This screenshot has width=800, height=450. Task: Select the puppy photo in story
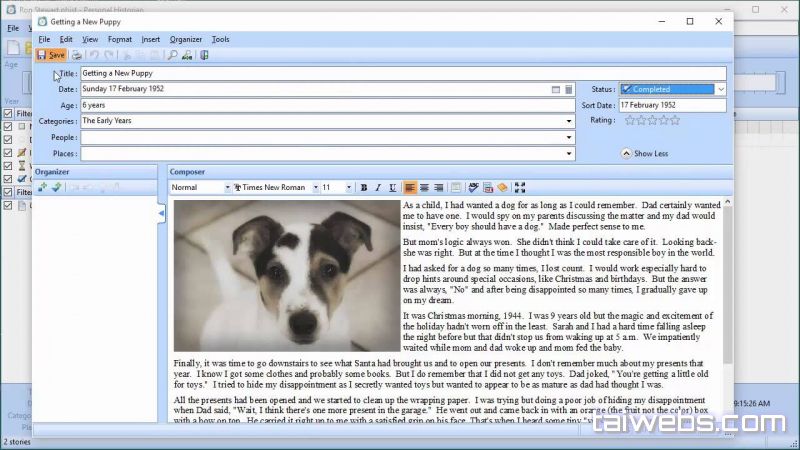point(286,274)
